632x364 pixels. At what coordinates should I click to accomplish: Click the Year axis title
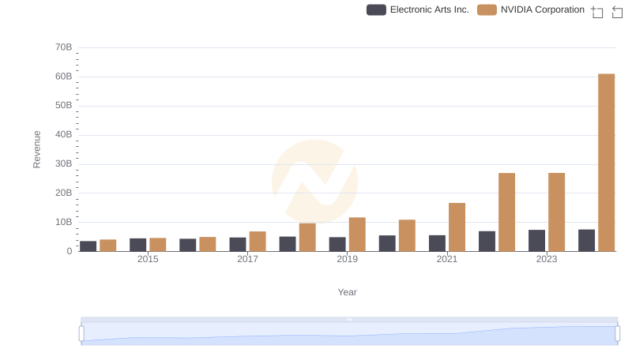pos(347,292)
